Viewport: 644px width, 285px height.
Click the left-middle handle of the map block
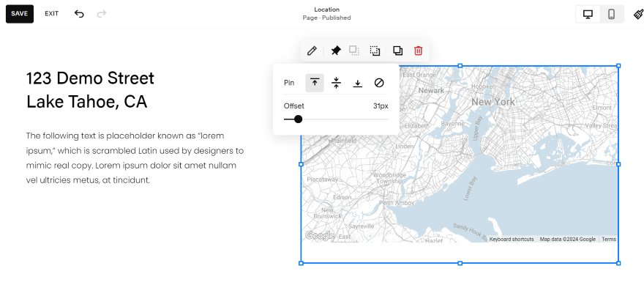tap(301, 164)
